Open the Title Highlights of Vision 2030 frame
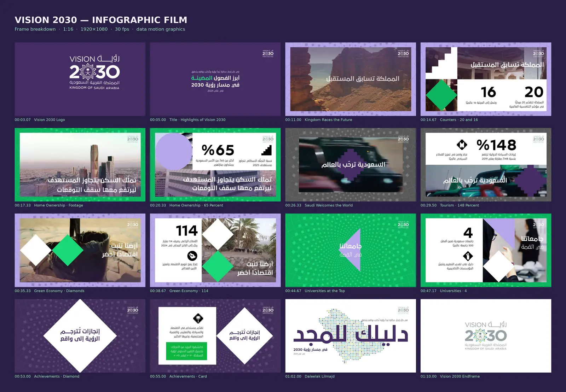 215,79
